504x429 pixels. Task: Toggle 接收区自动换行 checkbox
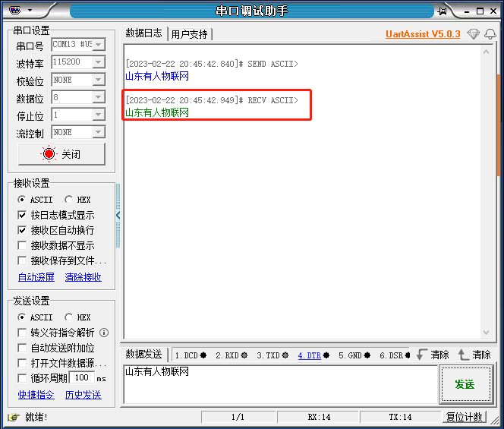pos(22,230)
